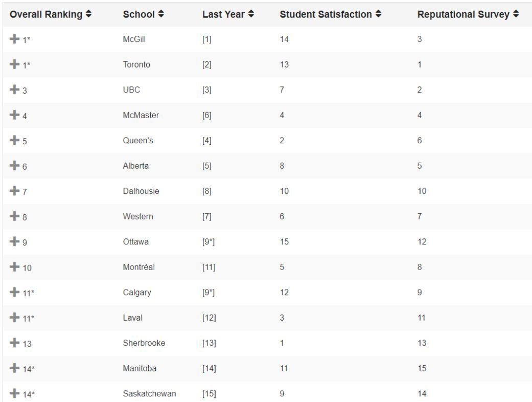Expand the Toronto row details
Image resolution: width=532 pixels, height=402 pixels.
click(x=14, y=64)
